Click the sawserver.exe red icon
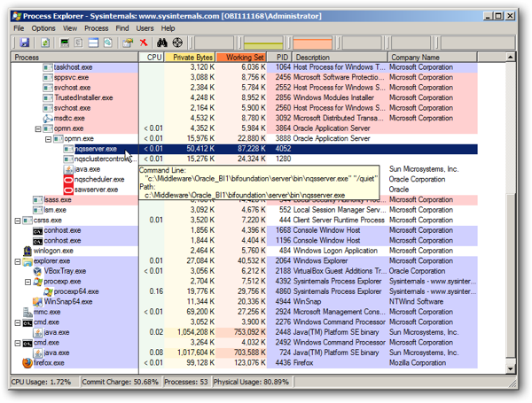Viewport: 532px width, 403px height. click(x=68, y=190)
